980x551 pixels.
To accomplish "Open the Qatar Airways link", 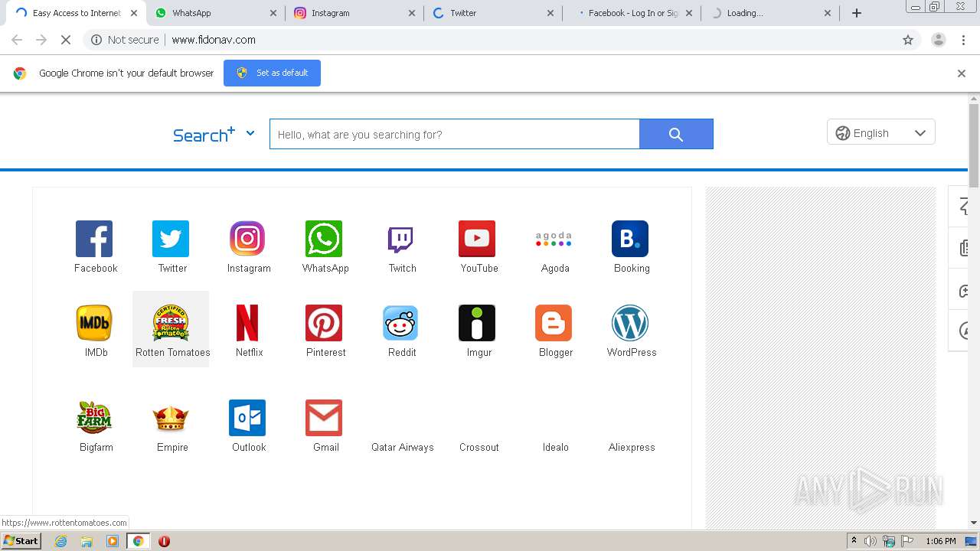I will [x=403, y=448].
